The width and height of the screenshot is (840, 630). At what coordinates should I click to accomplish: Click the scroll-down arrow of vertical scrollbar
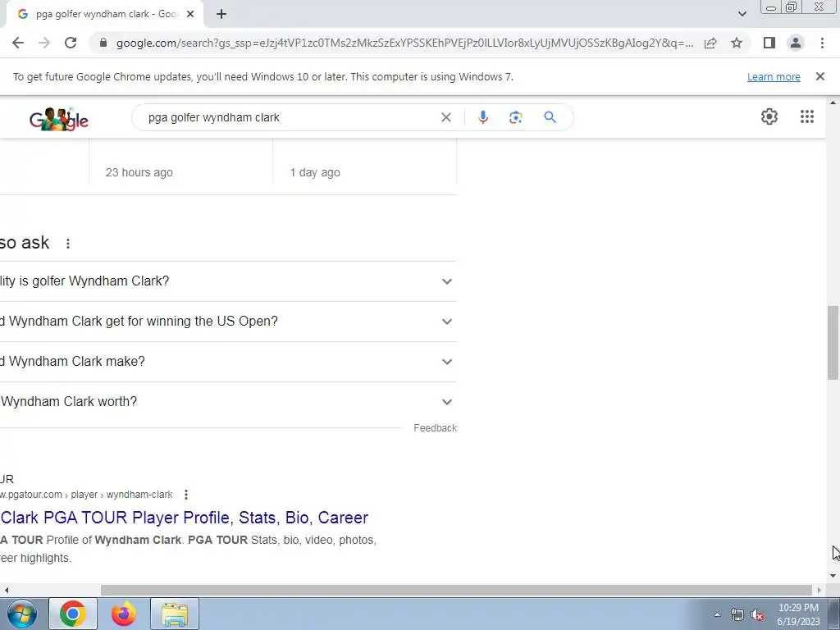(833, 576)
